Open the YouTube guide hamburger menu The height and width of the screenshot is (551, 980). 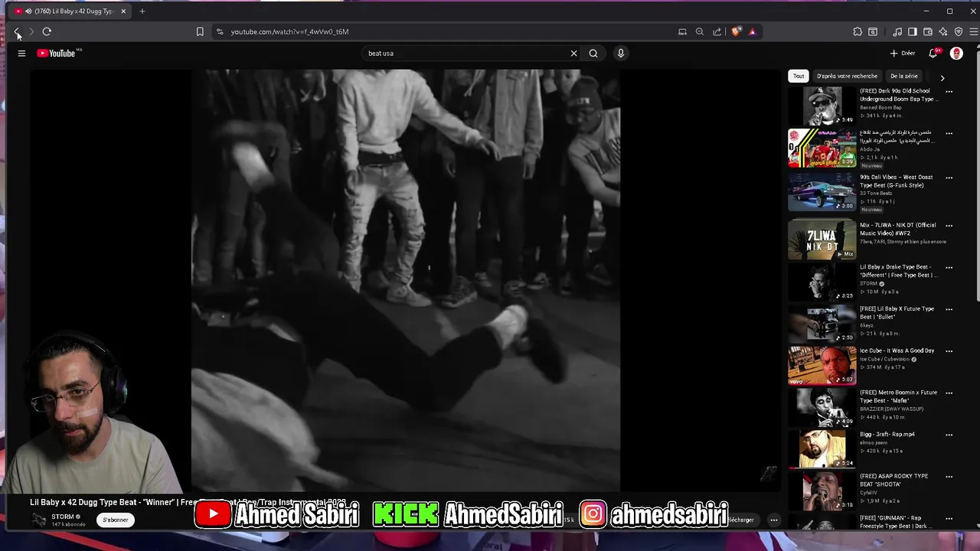(x=21, y=54)
